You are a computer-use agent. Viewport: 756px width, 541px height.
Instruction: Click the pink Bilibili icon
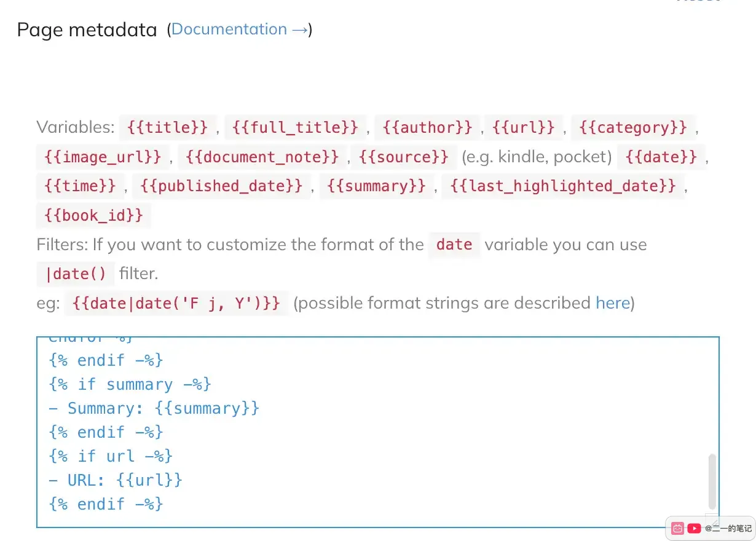click(677, 528)
